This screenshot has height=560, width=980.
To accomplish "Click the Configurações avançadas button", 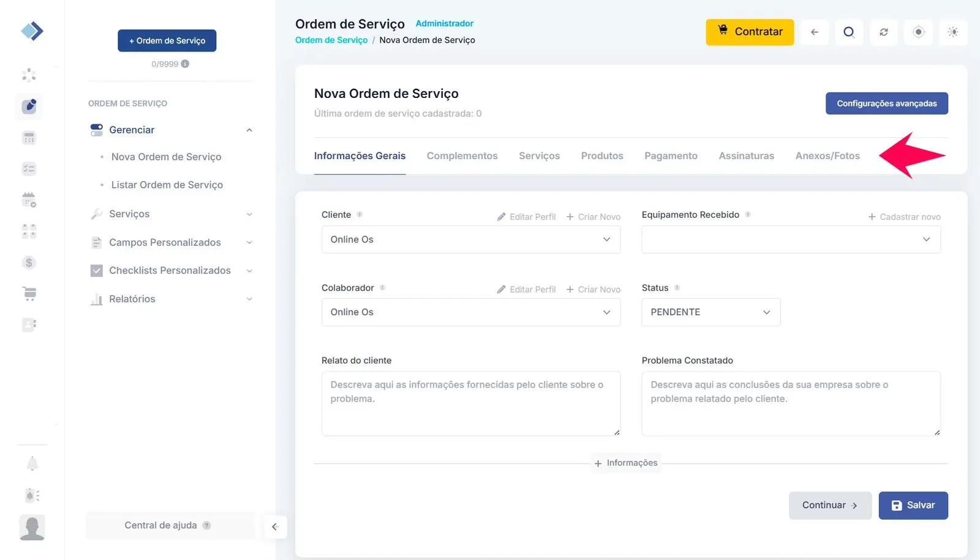I will [x=886, y=103].
